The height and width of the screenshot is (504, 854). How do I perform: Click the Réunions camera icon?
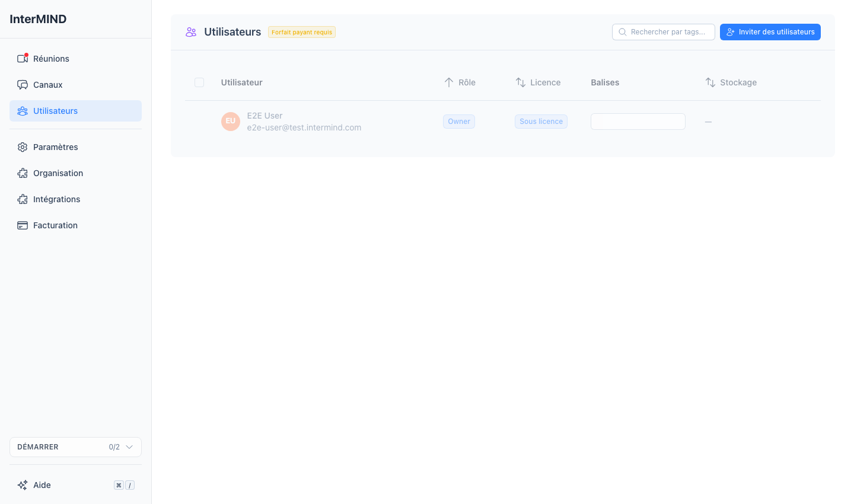point(23,59)
